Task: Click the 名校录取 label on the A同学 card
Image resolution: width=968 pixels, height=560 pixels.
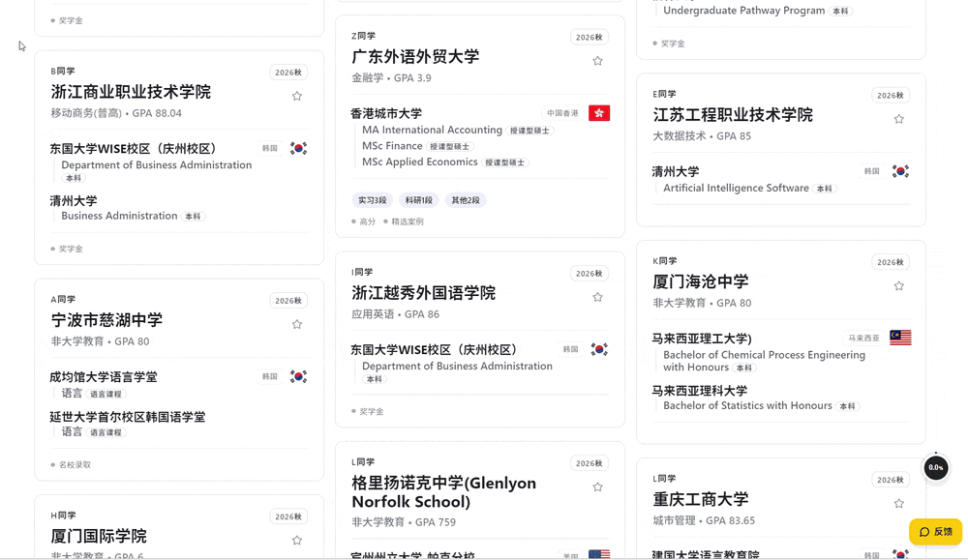Action: pos(75,465)
